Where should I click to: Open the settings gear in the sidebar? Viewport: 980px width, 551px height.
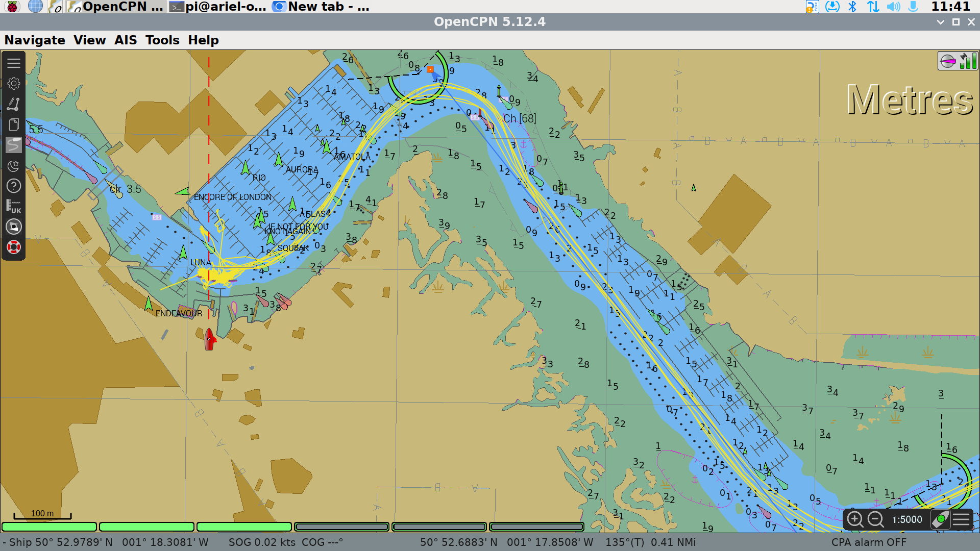(14, 83)
